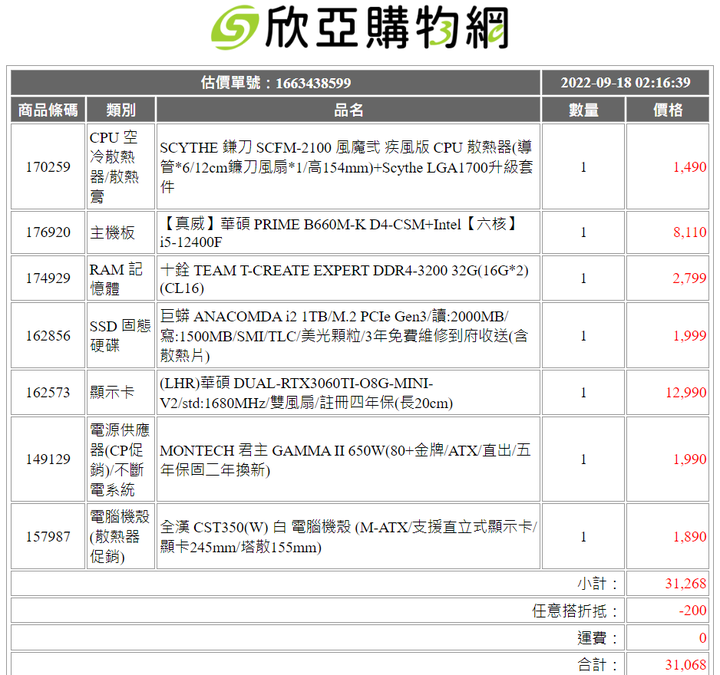Select barcode 174929 cell
Screen dimensions: 720x675
coord(48,278)
